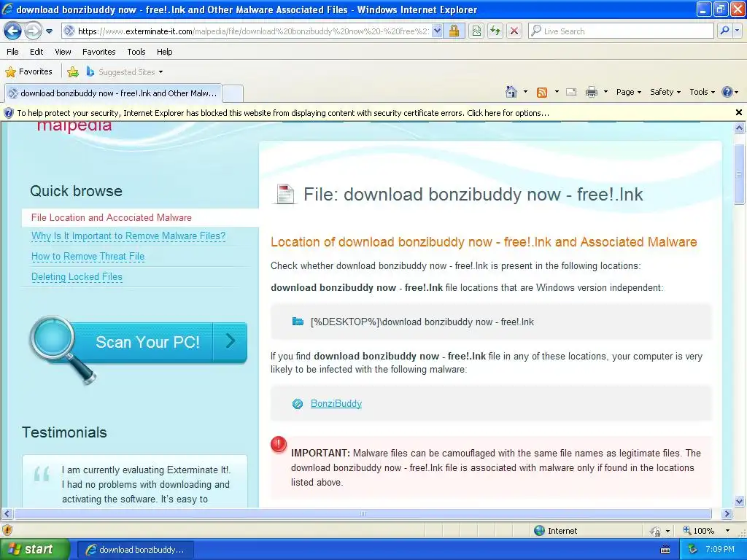Image resolution: width=747 pixels, height=560 pixels.
Task: Open the Tools menu in menu bar
Action: tap(136, 52)
